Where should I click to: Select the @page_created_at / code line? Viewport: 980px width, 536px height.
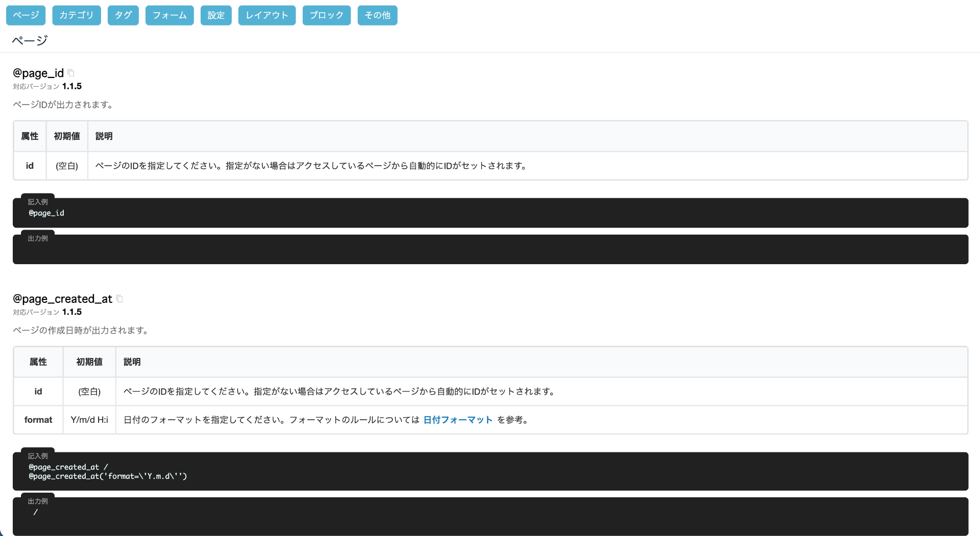click(68, 467)
